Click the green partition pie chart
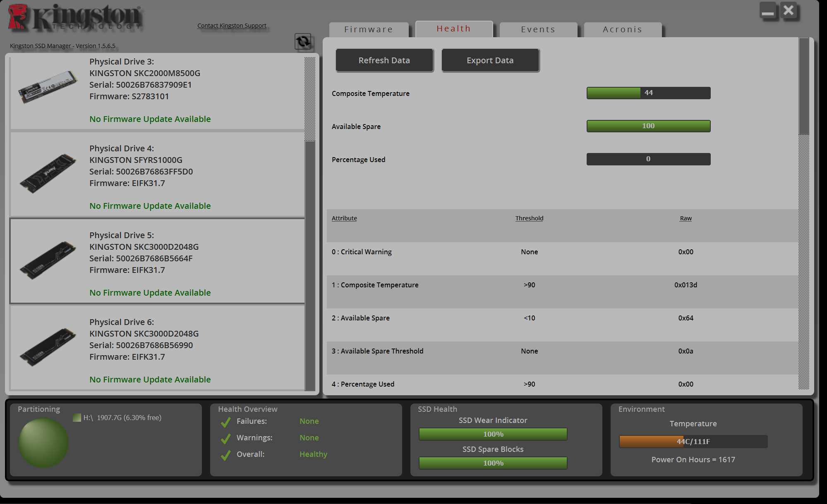Viewport: 827px width, 504px height. tap(43, 443)
